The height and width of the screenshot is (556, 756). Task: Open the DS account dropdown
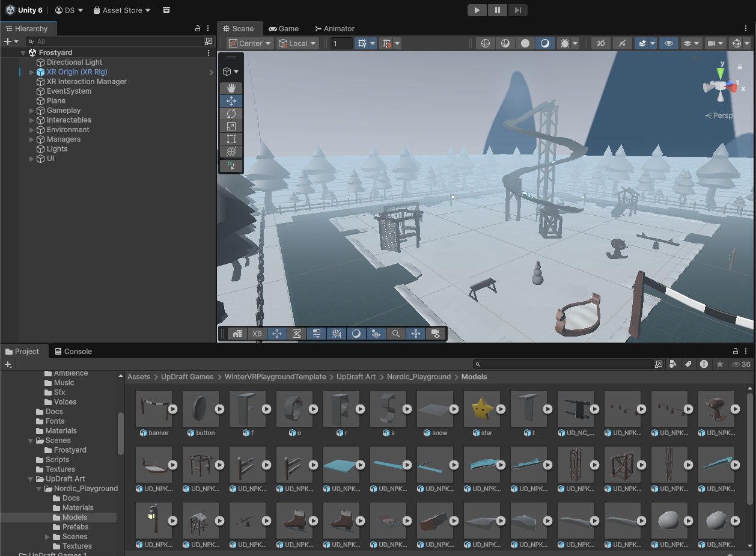69,10
